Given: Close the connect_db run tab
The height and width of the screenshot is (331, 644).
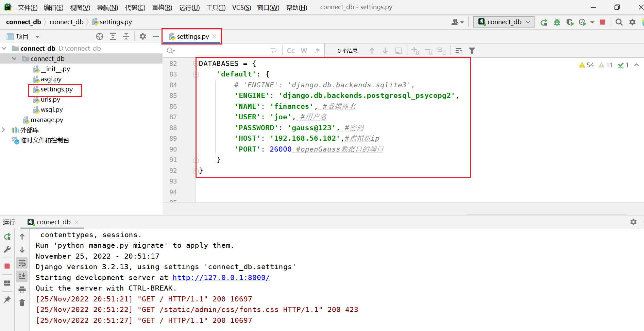Looking at the screenshot, I should [77, 222].
